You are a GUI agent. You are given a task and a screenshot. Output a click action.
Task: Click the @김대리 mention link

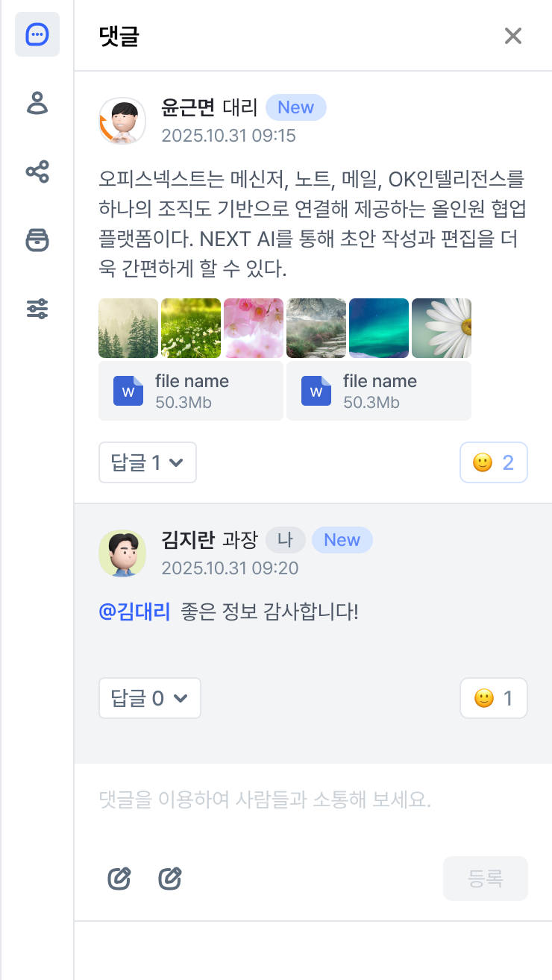pyautogui.click(x=134, y=613)
